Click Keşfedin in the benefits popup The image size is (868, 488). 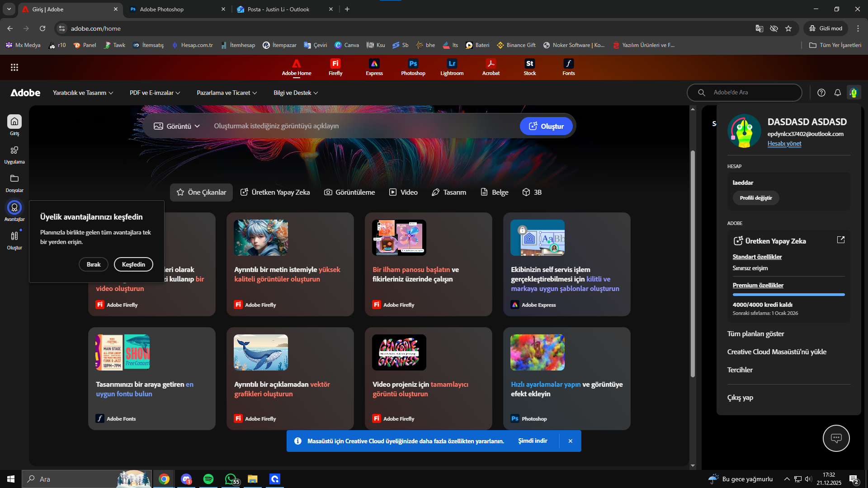tap(133, 264)
